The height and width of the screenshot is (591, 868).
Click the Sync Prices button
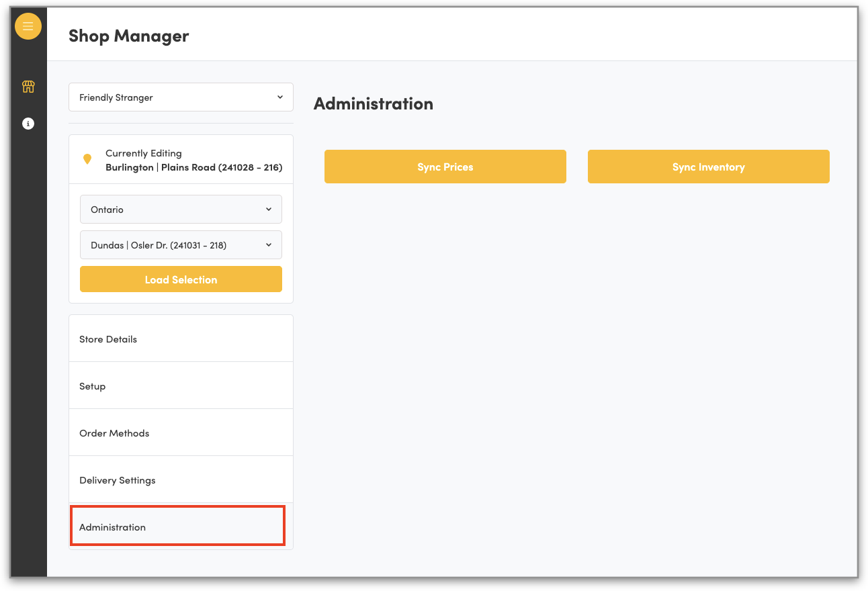point(445,167)
